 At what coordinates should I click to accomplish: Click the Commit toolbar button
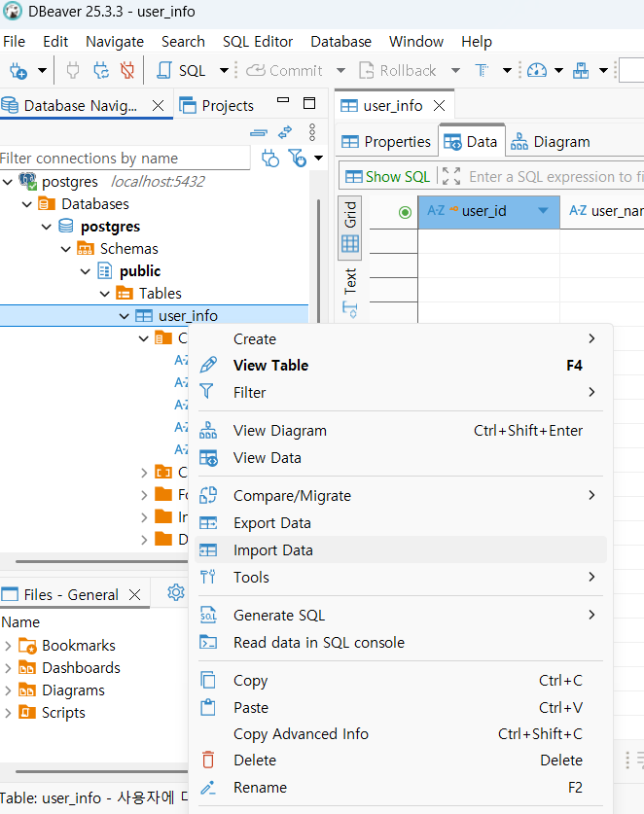[284, 71]
